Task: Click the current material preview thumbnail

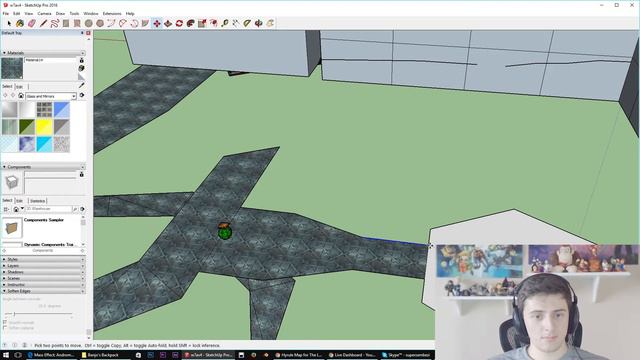Action: (x=12, y=68)
